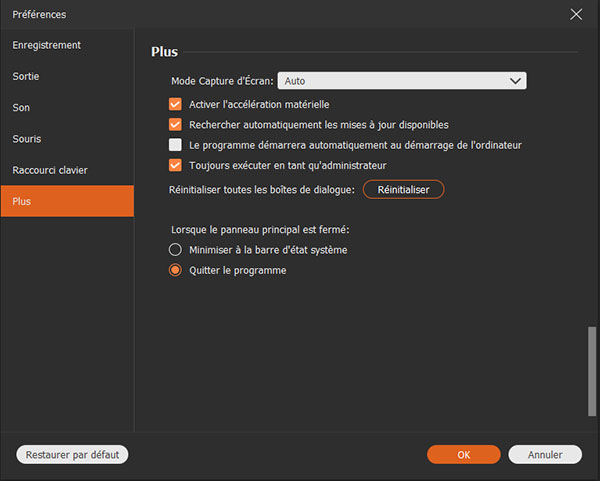Click the Préférences window title text
600x481 pixels.
40,15
